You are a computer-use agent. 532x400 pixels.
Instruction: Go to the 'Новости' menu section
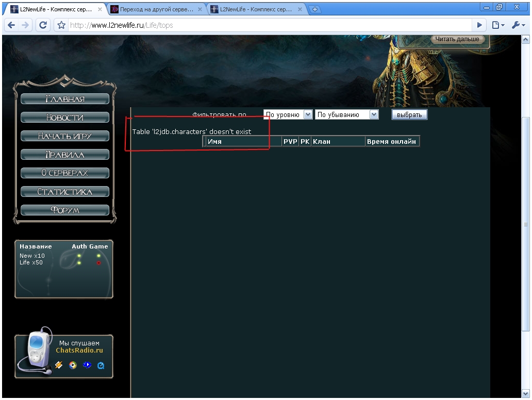(65, 118)
